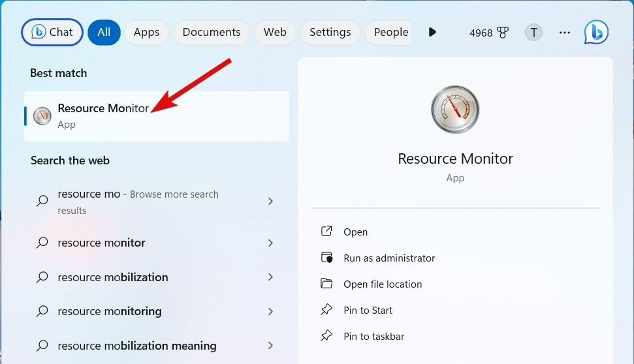Expand the 'resource monitor' web suggestion chevron

coord(270,243)
